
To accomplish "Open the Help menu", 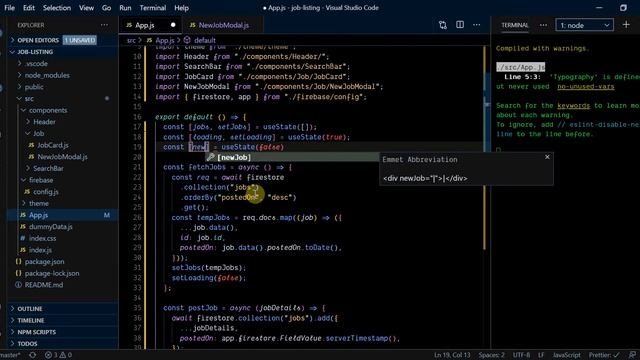I will click(181, 8).
